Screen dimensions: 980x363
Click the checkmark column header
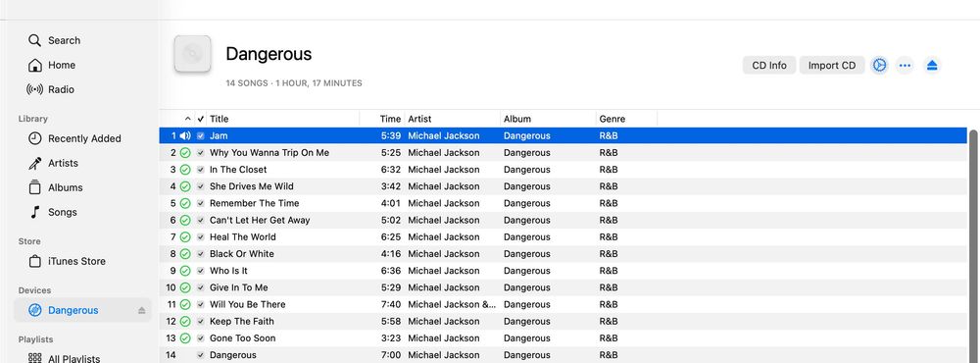click(201, 119)
